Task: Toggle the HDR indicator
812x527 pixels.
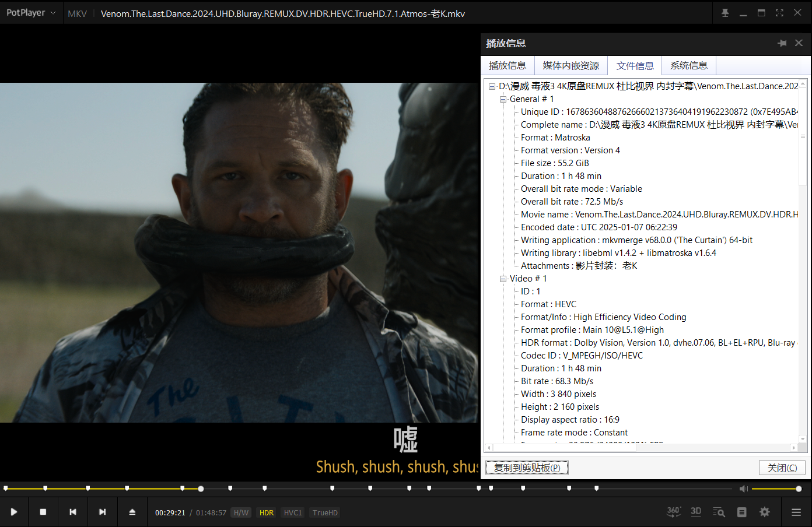Action: pyautogui.click(x=267, y=513)
